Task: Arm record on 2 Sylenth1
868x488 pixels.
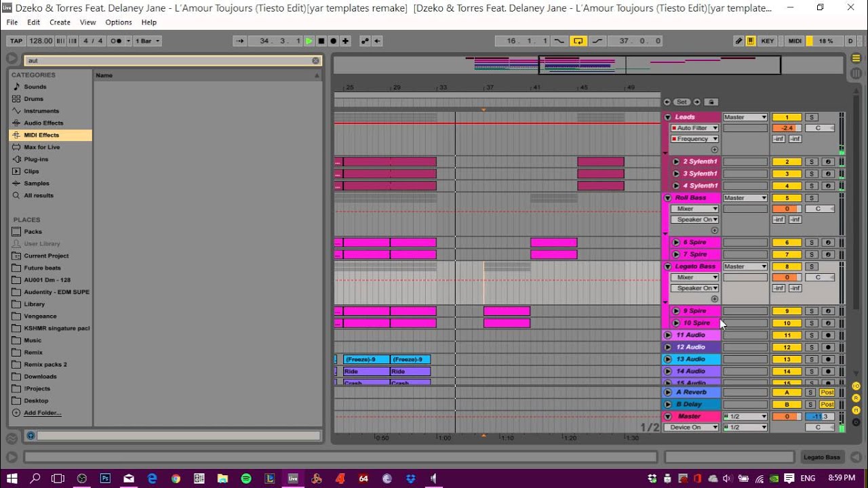Action: 828,162
